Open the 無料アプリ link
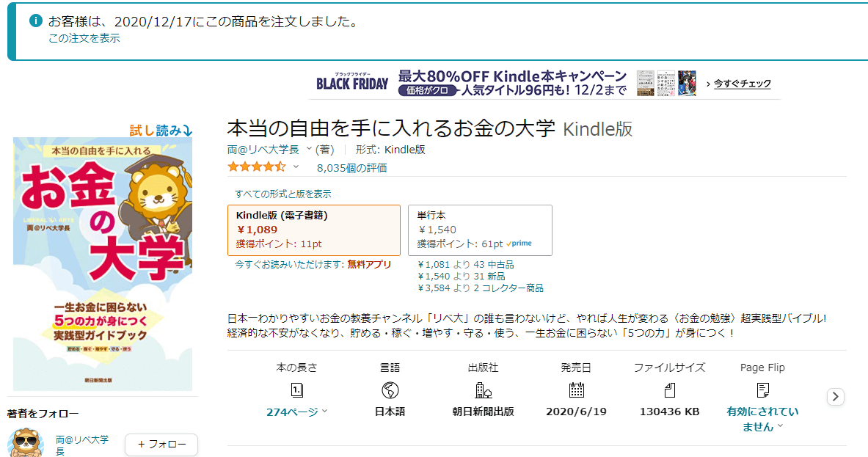The height and width of the screenshot is (457, 868). (369, 265)
